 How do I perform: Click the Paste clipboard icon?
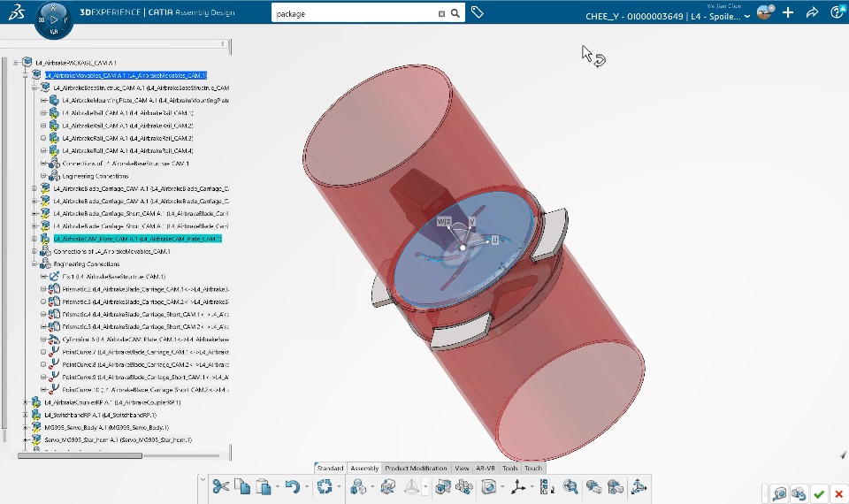click(264, 487)
